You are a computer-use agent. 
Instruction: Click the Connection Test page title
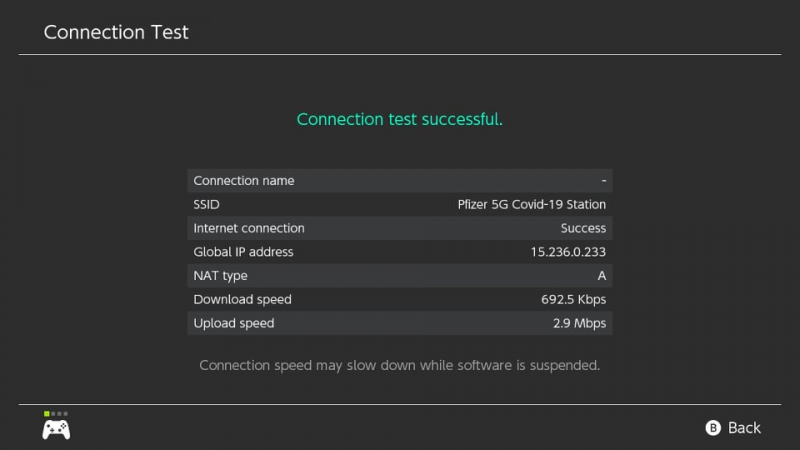[116, 32]
